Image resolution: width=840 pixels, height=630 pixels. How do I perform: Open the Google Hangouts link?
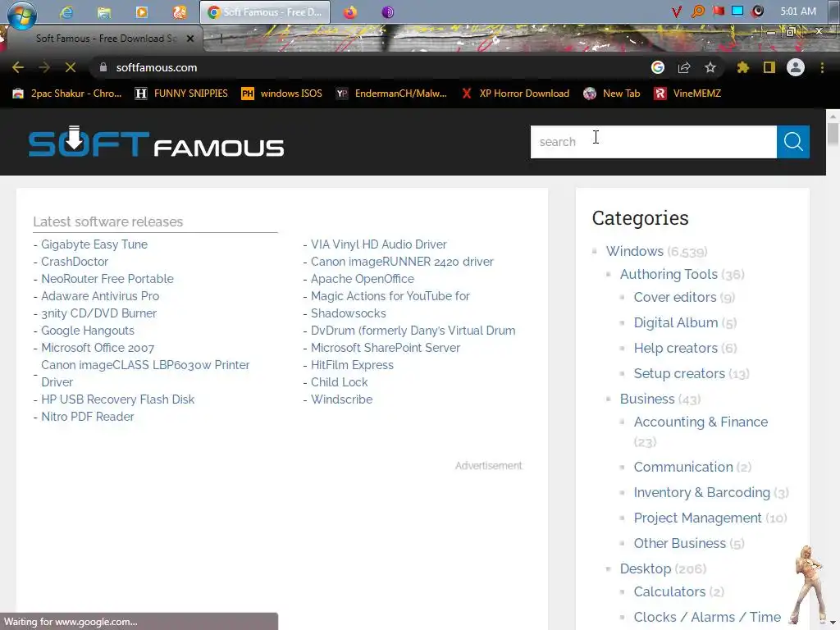click(x=88, y=331)
